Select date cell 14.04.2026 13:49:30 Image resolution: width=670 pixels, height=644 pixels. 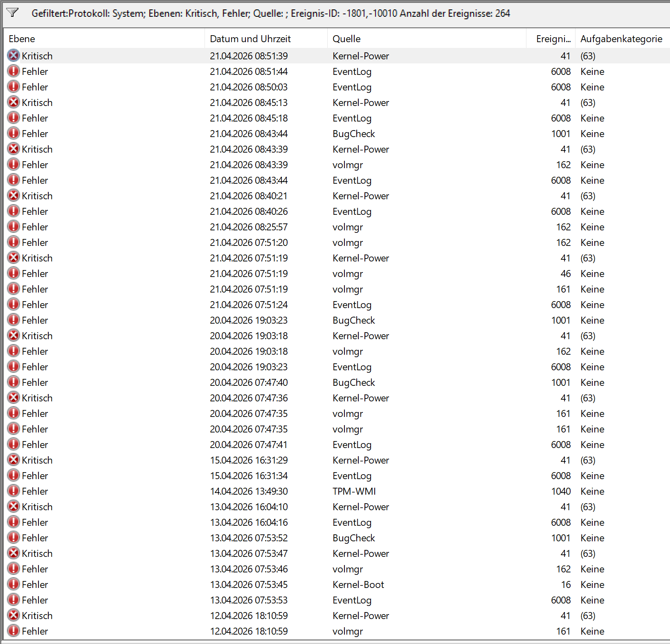pos(249,491)
